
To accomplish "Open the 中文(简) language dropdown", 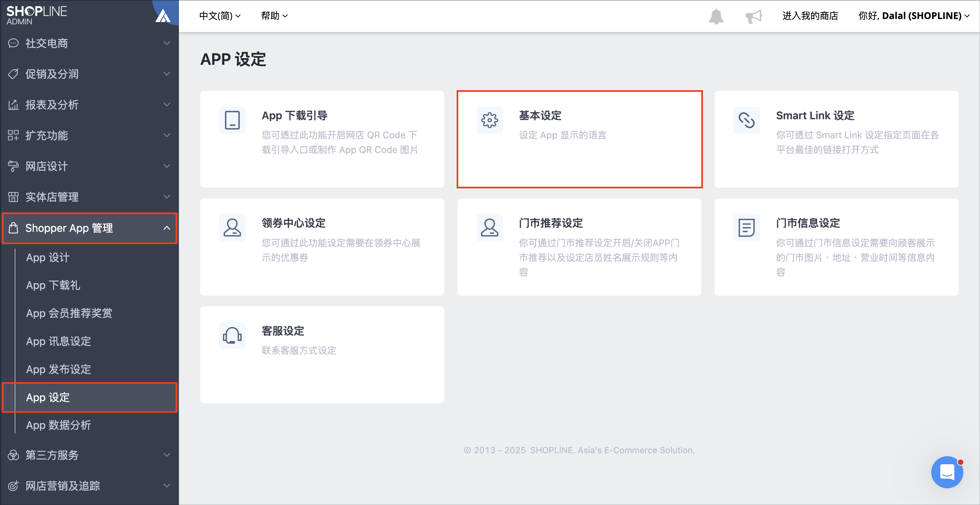I will 220,16.
